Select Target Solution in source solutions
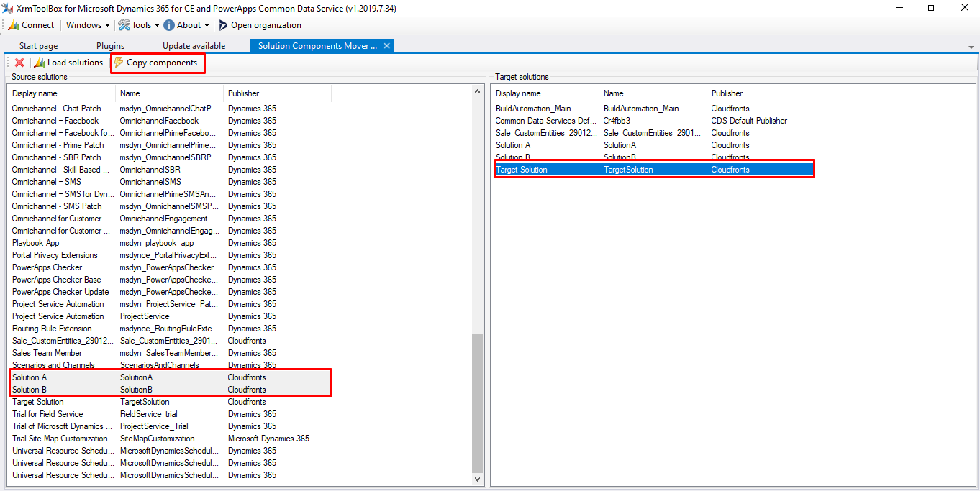This screenshot has width=980, height=491. [169, 402]
